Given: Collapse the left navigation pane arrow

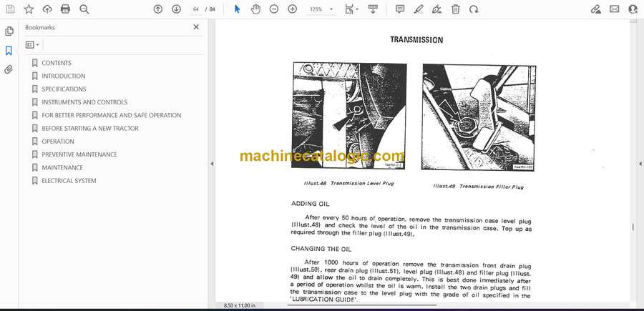Looking at the screenshot, I should pyautogui.click(x=212, y=164).
